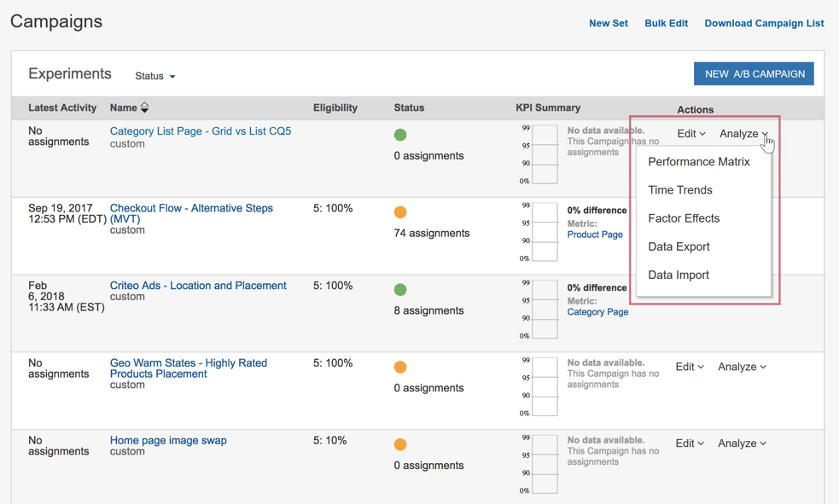
Task: Click orange status dot for Home page image swap
Action: 399,444
